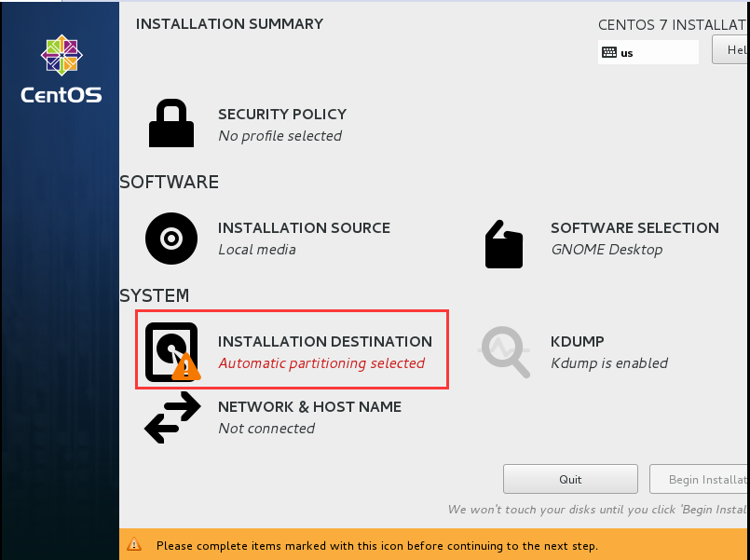Click the 'We won't touch your disks' note
Viewport: 750px width, 560px height.
598,510
